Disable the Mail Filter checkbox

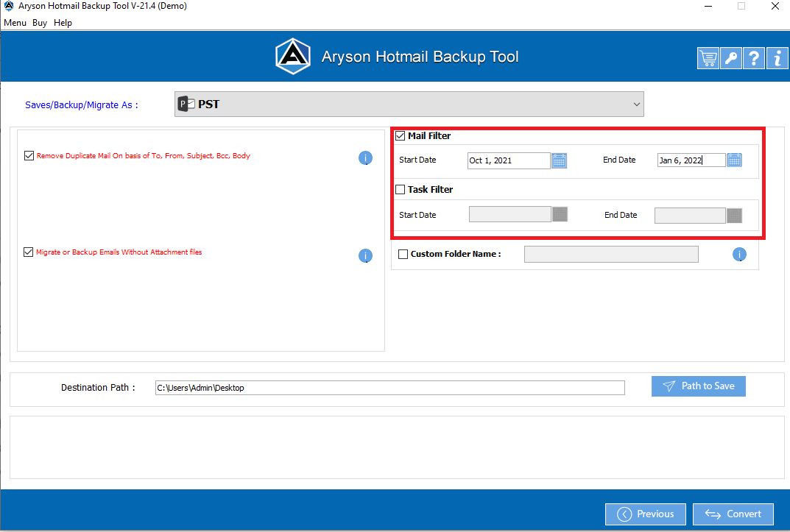400,136
